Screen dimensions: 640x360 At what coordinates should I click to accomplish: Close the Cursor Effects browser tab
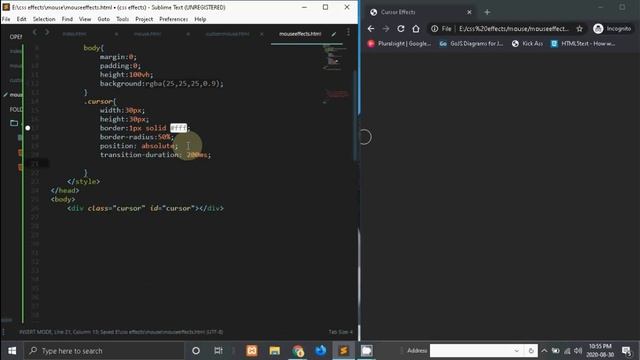click(x=469, y=12)
